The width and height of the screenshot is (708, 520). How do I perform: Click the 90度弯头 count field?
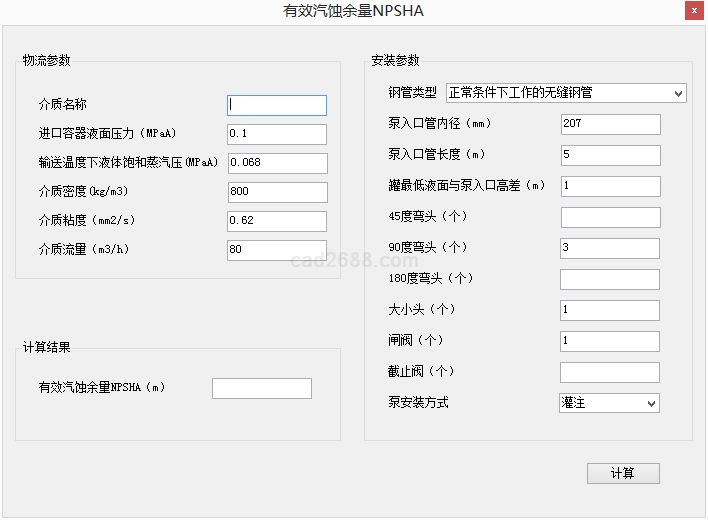610,248
